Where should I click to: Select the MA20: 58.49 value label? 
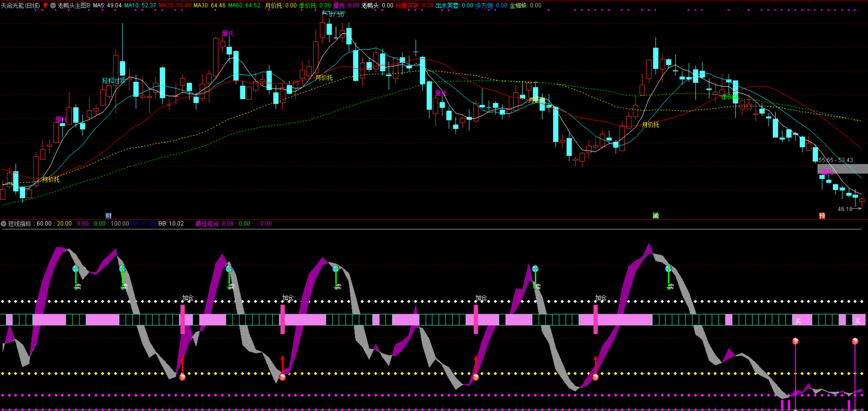point(175,5)
